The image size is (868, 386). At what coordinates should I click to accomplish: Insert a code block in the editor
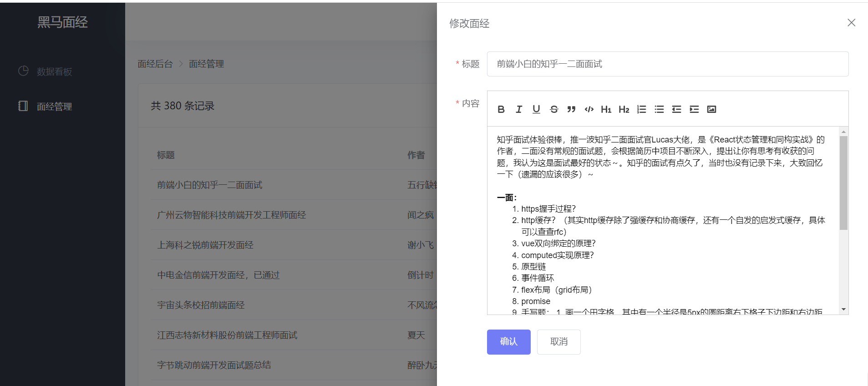click(589, 109)
